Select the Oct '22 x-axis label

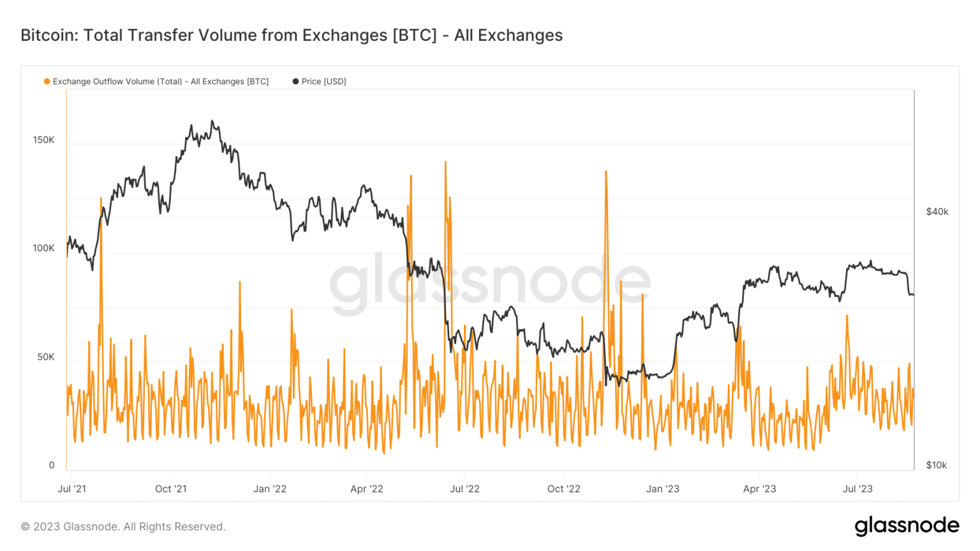click(x=564, y=489)
